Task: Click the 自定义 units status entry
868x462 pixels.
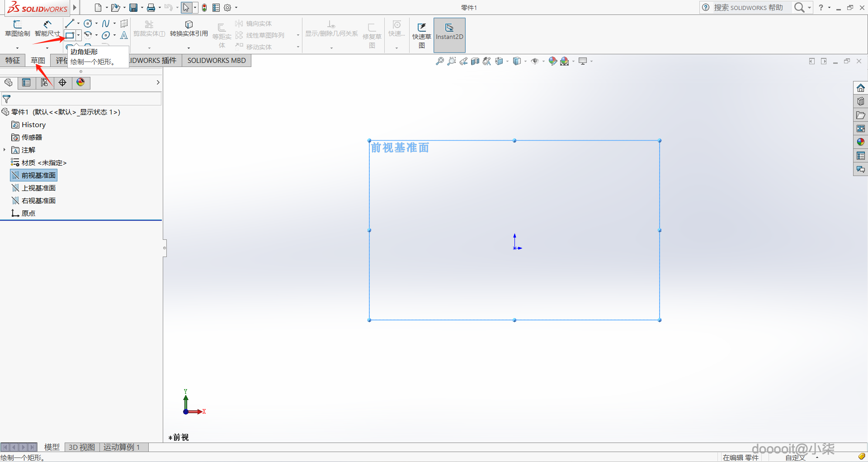Action: click(795, 457)
